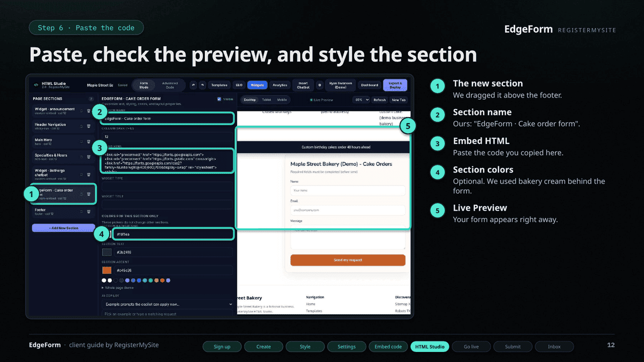644x362 pixels.
Task: Click the Section Accent orange color swatch
Action: pos(107,270)
